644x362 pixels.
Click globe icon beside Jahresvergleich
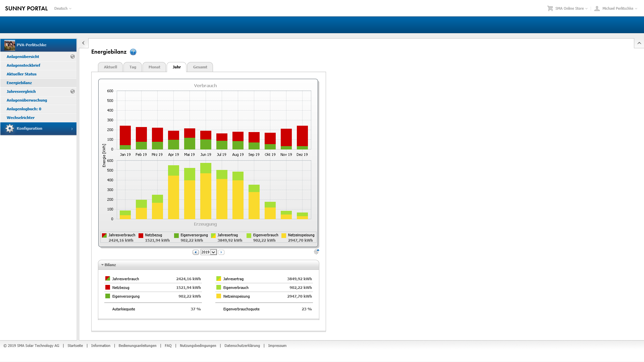[72, 92]
